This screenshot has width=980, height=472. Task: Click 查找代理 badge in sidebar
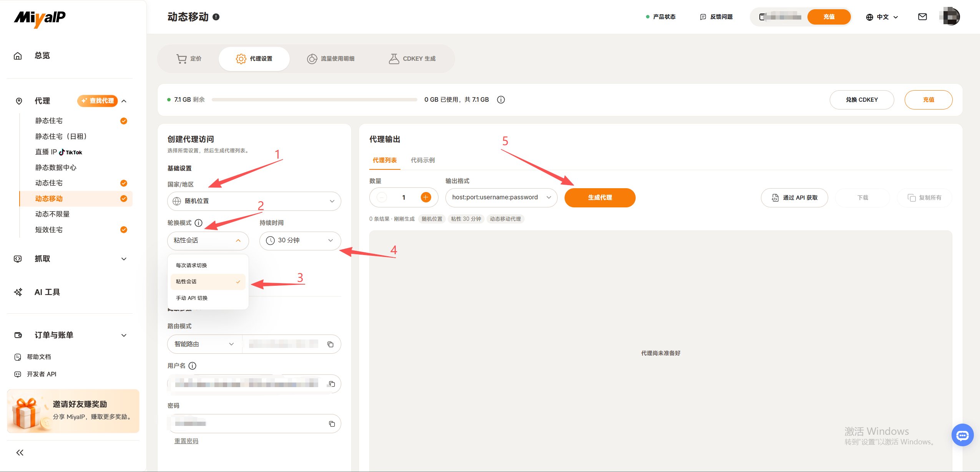(98, 101)
